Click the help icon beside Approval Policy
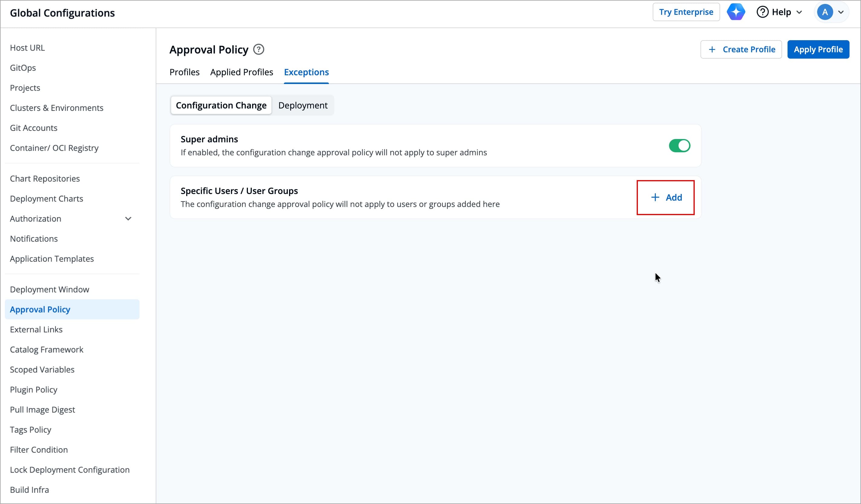 (x=259, y=50)
